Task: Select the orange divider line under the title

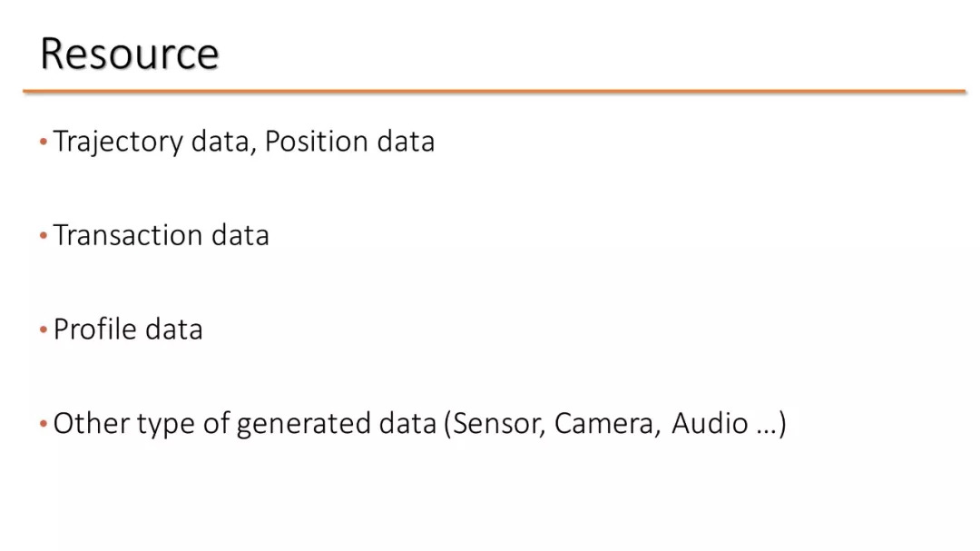Action: tap(495, 92)
